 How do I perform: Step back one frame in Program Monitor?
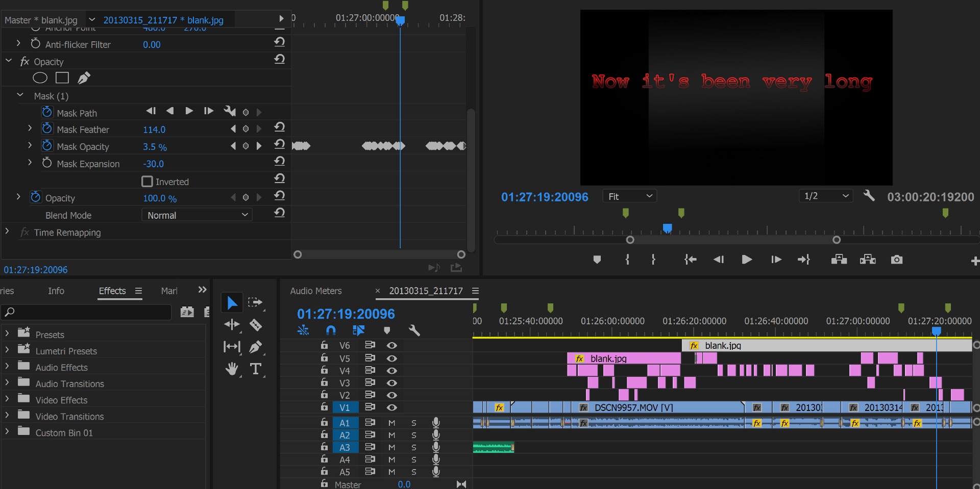pos(719,260)
